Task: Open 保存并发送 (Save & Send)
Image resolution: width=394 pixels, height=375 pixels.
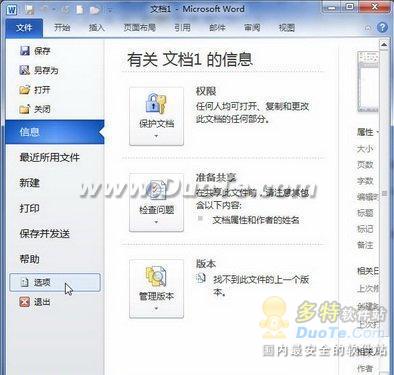Action: tap(45, 234)
